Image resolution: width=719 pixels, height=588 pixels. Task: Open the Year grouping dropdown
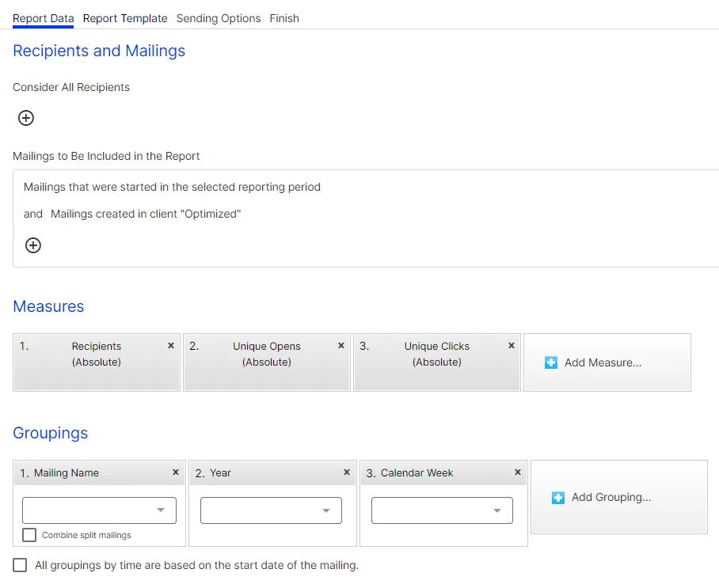coord(271,510)
